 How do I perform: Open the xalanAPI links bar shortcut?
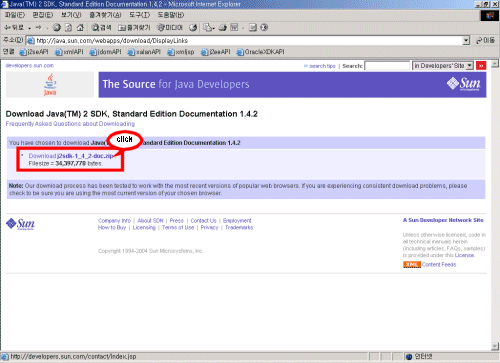[x=144, y=52]
